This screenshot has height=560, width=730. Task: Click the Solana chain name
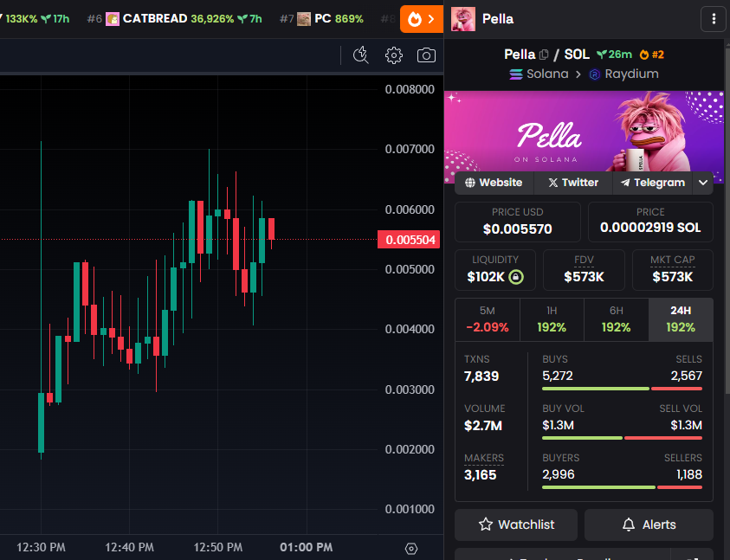[x=547, y=74]
